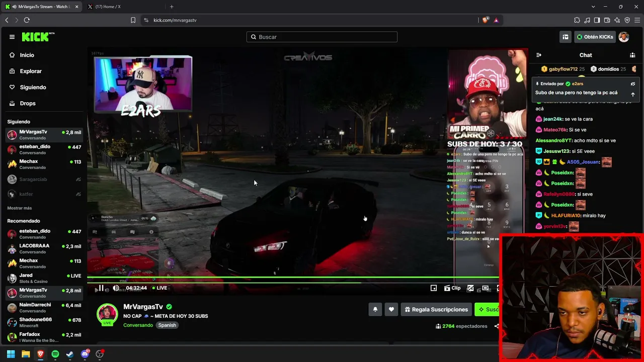
Task: Click the Obtén KICKs button
Action: click(x=595, y=37)
